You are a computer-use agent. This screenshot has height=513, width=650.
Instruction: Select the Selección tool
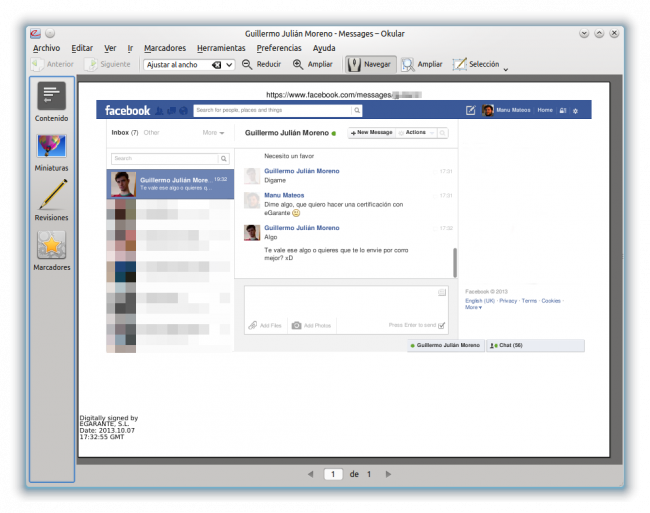point(476,64)
